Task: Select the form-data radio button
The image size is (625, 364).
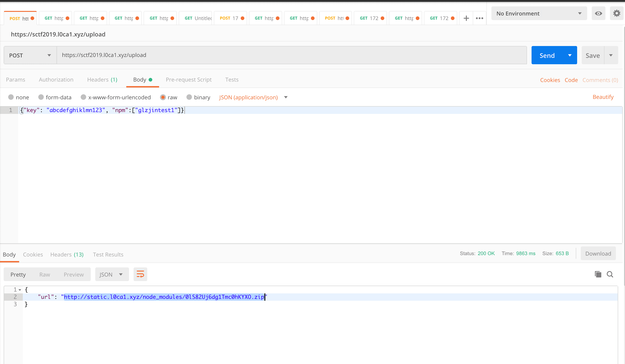Action: (41, 97)
